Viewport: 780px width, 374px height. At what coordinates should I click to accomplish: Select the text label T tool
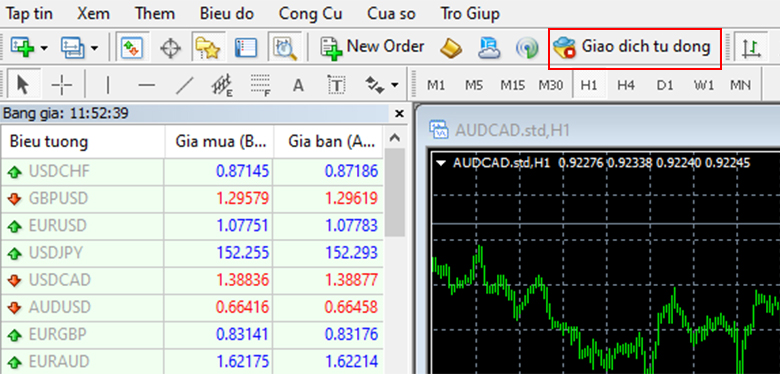pos(337,86)
